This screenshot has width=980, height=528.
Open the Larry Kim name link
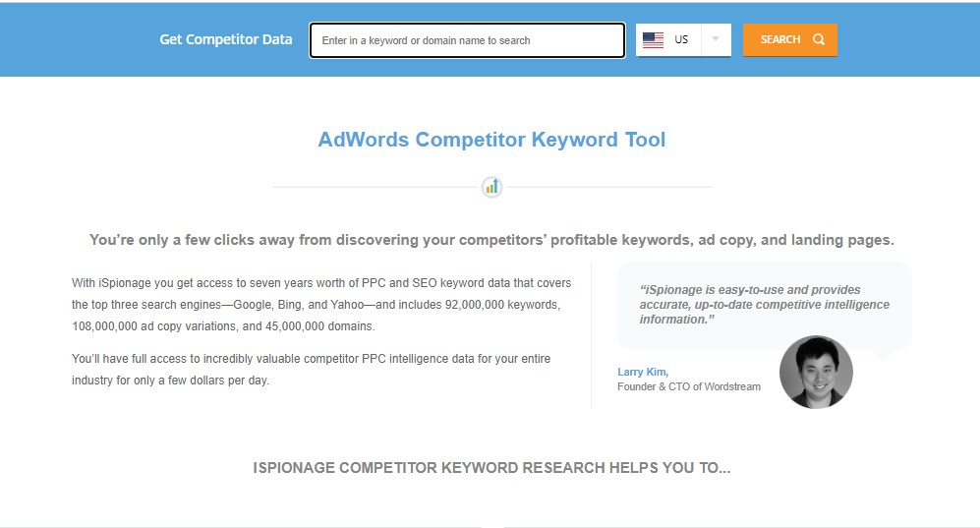click(642, 372)
